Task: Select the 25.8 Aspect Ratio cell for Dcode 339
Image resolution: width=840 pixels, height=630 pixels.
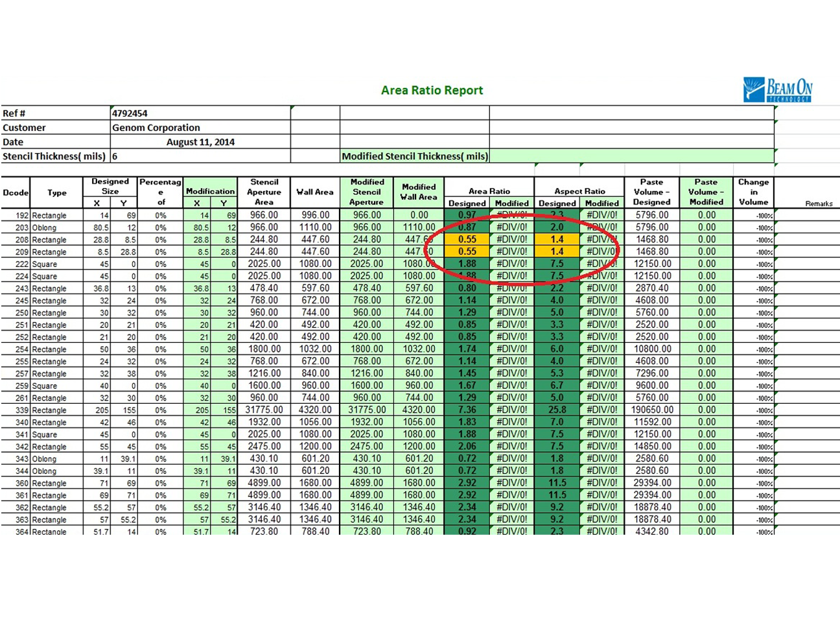Action: [x=557, y=410]
